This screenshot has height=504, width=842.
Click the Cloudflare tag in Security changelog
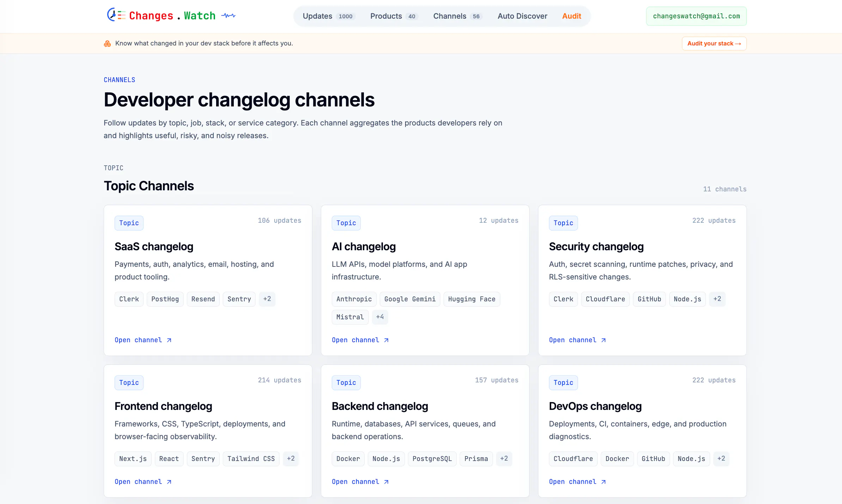click(605, 299)
